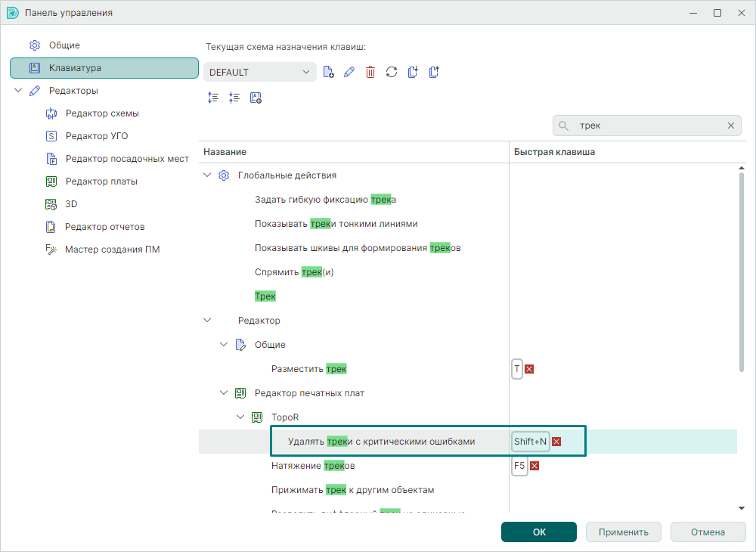The width and height of the screenshot is (756, 552).
Task: Collapse all rows with the collapse-all icon
Action: pyautogui.click(x=234, y=98)
